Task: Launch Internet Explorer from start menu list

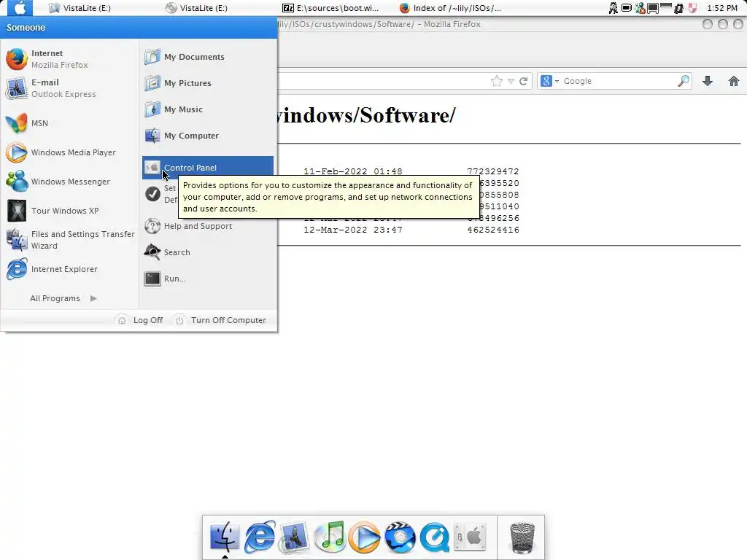Action: tap(53, 269)
